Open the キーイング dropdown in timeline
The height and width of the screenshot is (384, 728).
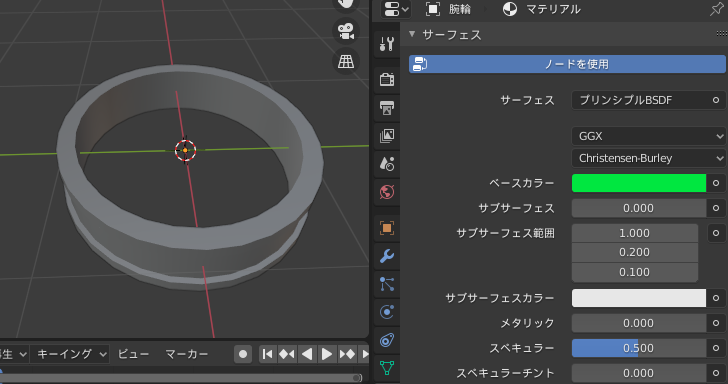pyautogui.click(x=71, y=354)
